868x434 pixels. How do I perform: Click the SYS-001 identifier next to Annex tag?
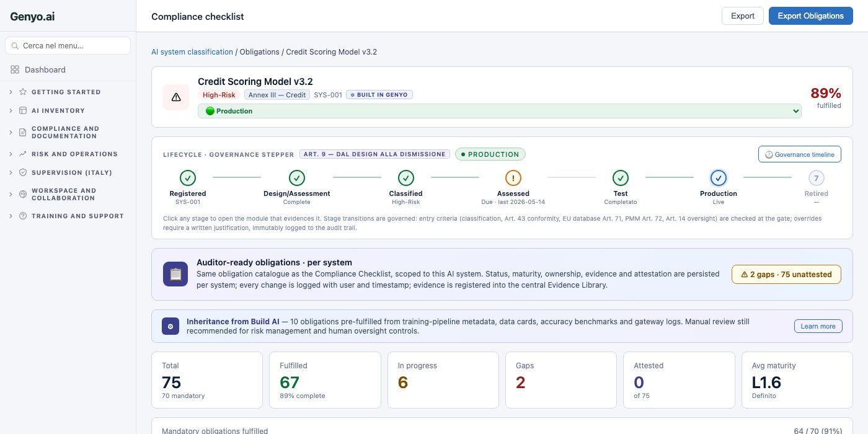[x=328, y=95]
